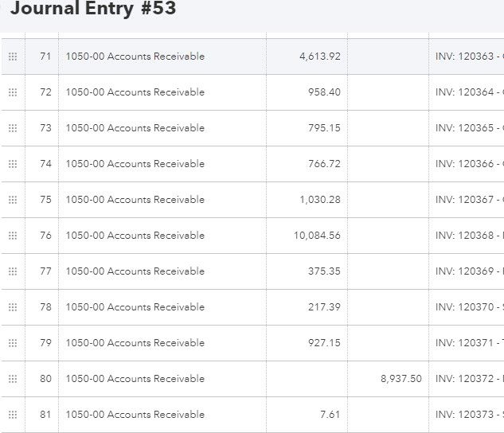Click the debit amount 4,613.92
The height and width of the screenshot is (433, 504).
320,57
